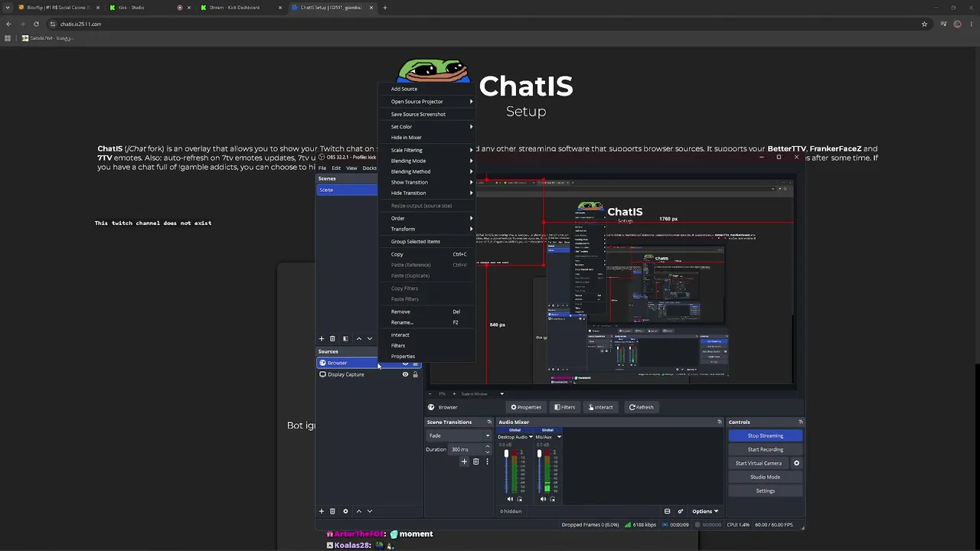Viewport: 980px width, 551px height.
Task: Open Mic/Aux monitoring settings icon
Action: tap(552, 499)
